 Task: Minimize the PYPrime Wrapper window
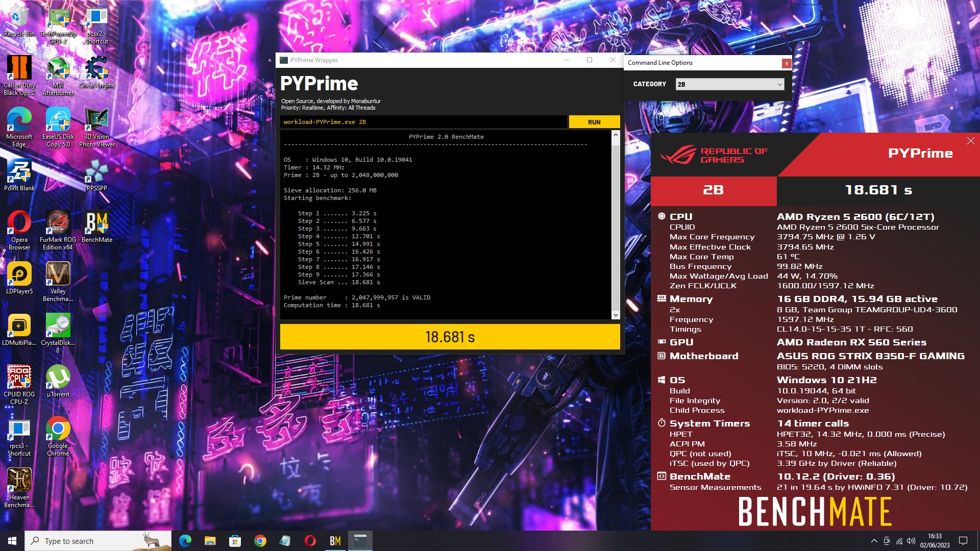point(566,60)
